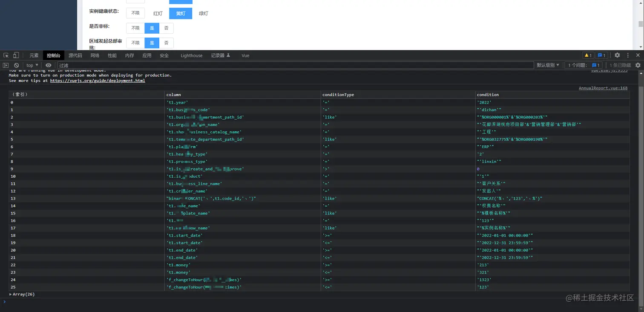Click the '%模板名称%' condition cell

point(552,213)
